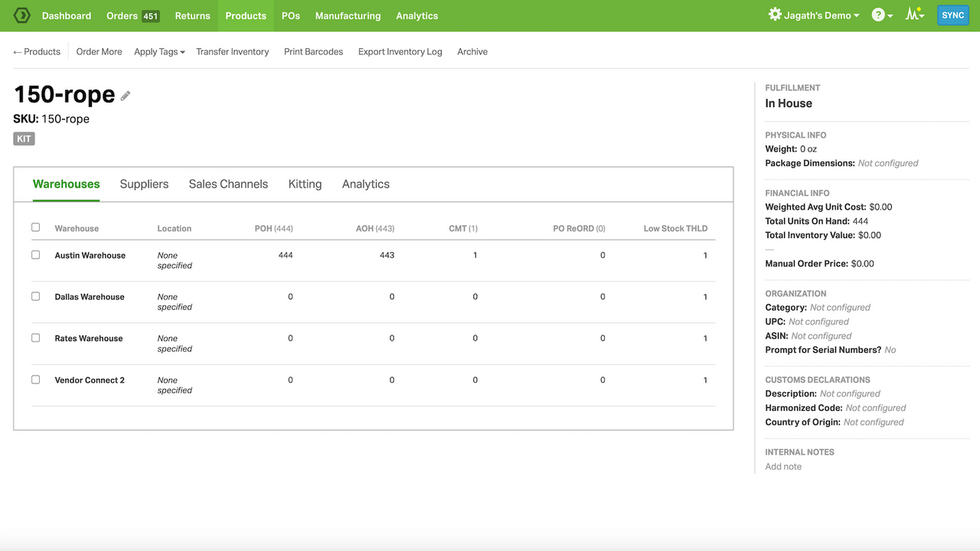980x551 pixels.
Task: Click the SYNC button
Action: coord(953,15)
